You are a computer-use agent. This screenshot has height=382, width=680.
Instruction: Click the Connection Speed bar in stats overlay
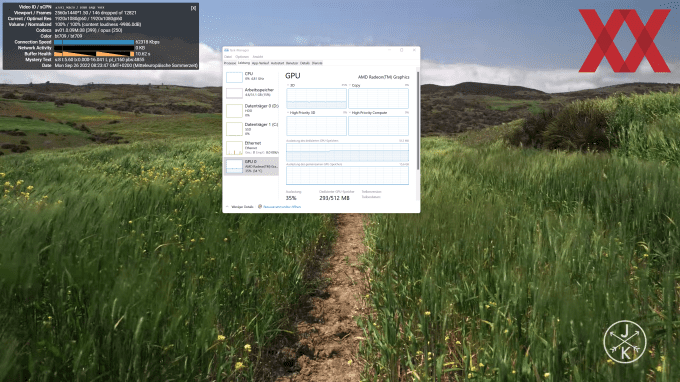coord(94,42)
